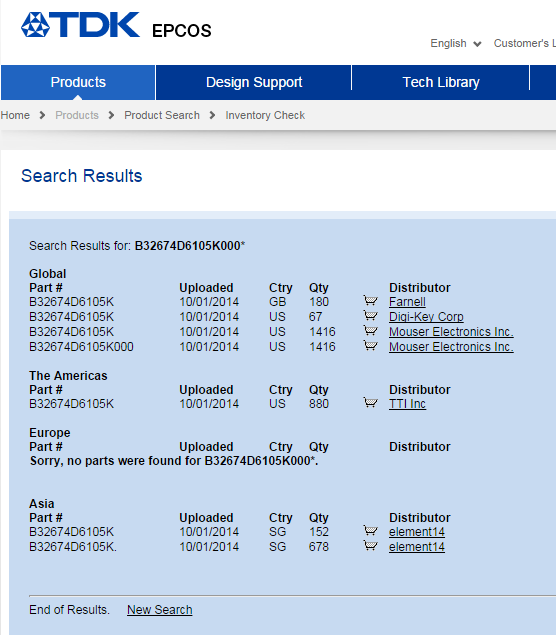
Task: Open the Digi-Key Corp distributor link
Action: [x=426, y=317]
